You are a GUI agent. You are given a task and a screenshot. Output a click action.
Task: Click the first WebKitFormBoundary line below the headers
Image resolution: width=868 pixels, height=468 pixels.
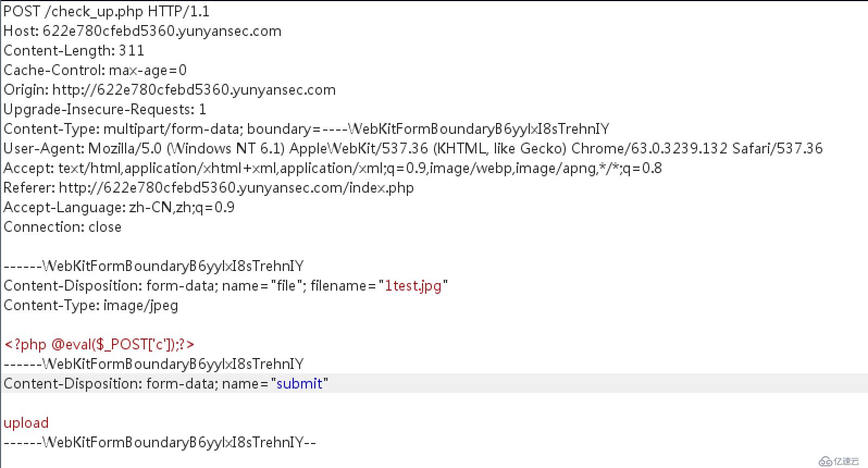click(154, 266)
